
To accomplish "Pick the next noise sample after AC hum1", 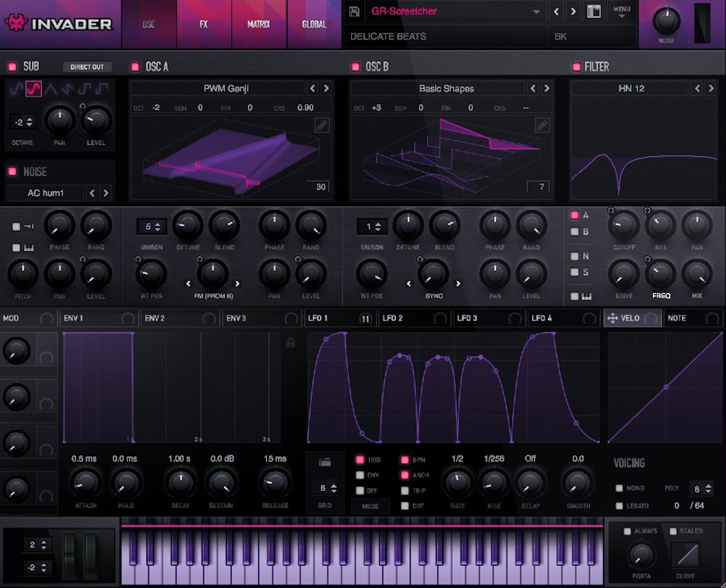I will pyautogui.click(x=106, y=193).
